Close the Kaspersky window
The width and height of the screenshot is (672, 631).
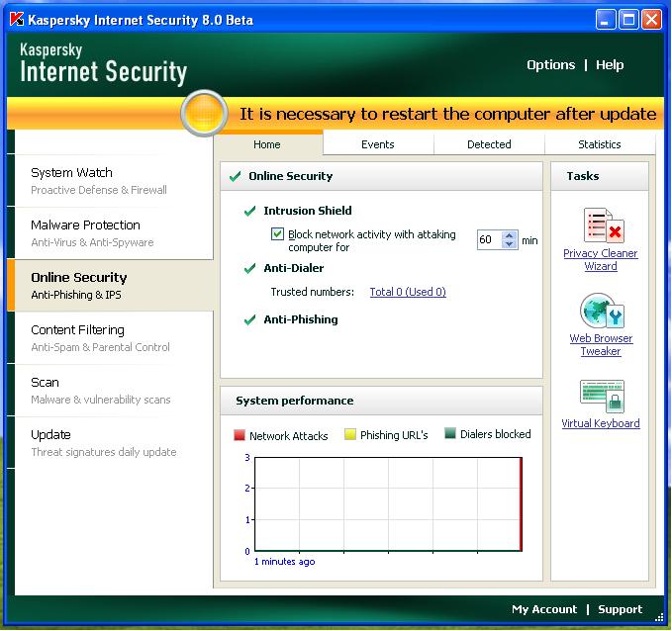click(651, 20)
